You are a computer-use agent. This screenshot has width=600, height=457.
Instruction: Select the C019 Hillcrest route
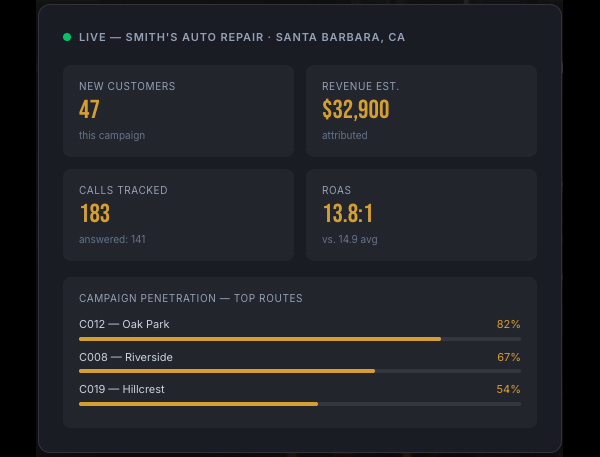click(x=122, y=389)
